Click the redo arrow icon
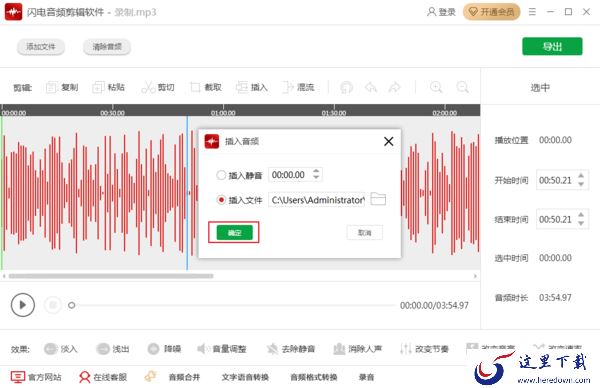Image resolution: width=600 pixels, height=388 pixels. pos(395,88)
